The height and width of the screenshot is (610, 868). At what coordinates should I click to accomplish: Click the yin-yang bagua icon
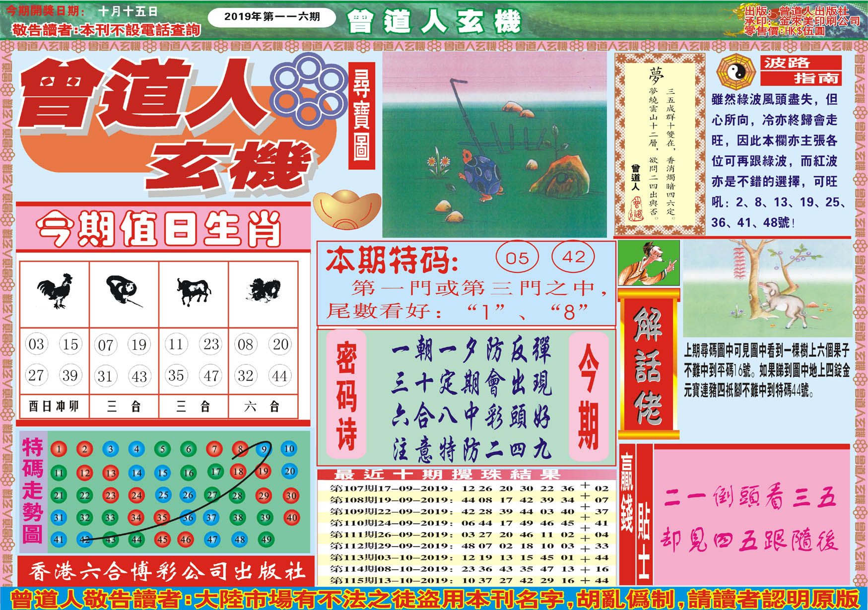pos(735,73)
